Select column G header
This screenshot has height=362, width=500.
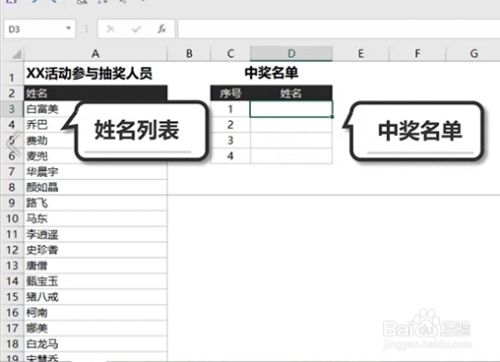[x=474, y=54]
